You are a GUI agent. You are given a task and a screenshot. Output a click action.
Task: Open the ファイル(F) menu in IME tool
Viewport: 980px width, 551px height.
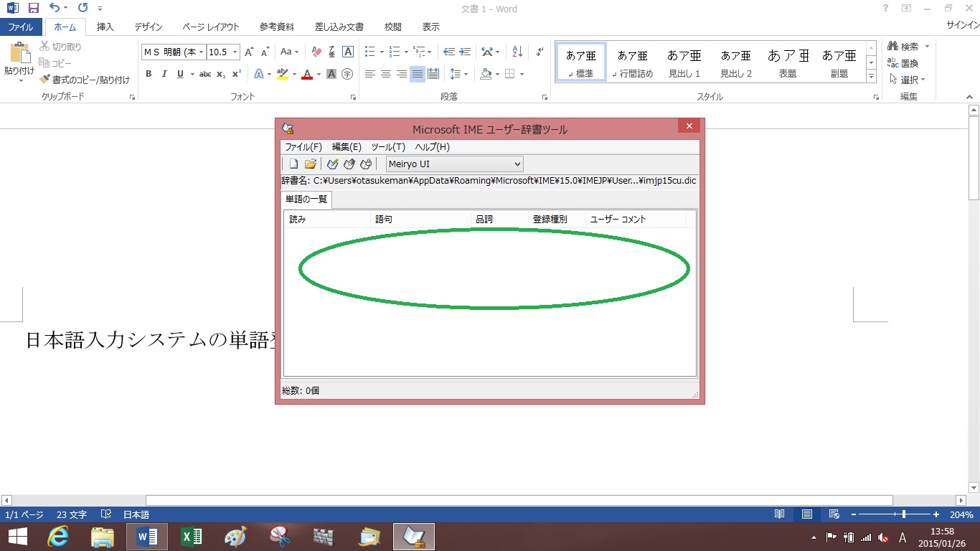pos(303,147)
